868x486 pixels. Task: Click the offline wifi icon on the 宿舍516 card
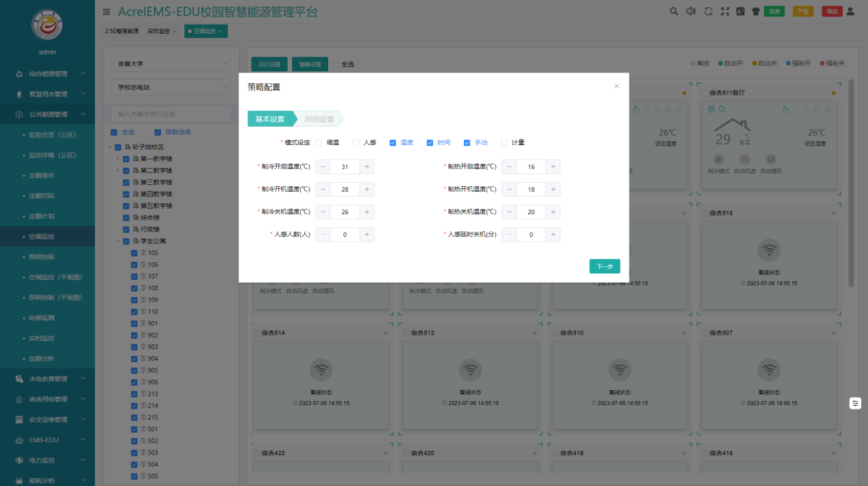(769, 251)
